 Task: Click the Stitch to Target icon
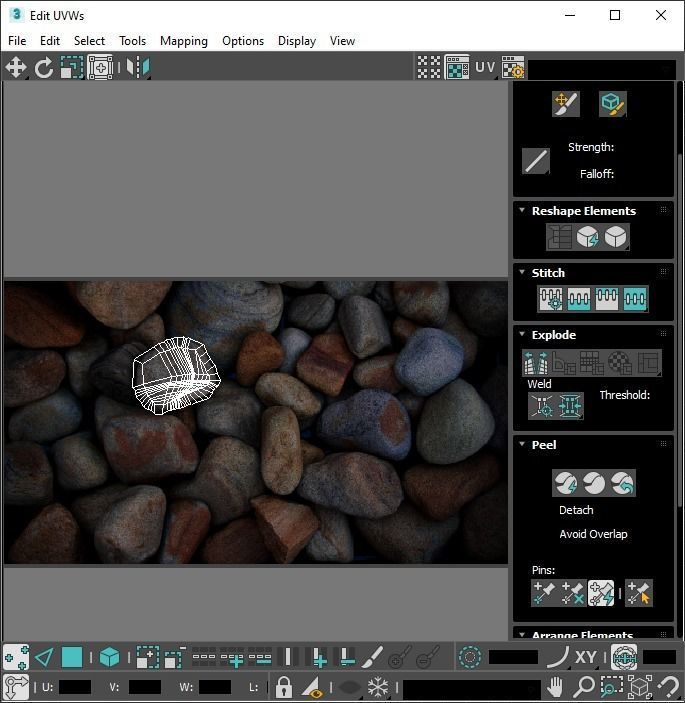coord(551,299)
